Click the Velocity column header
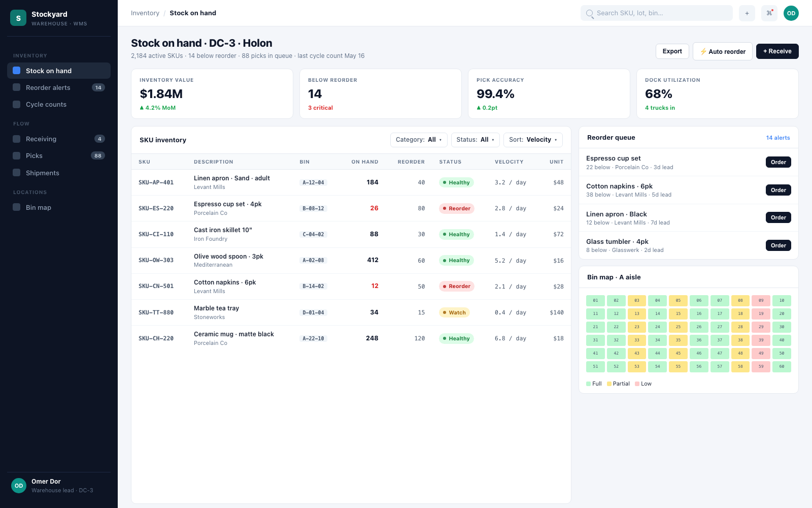Image resolution: width=812 pixels, height=508 pixels. click(x=509, y=162)
